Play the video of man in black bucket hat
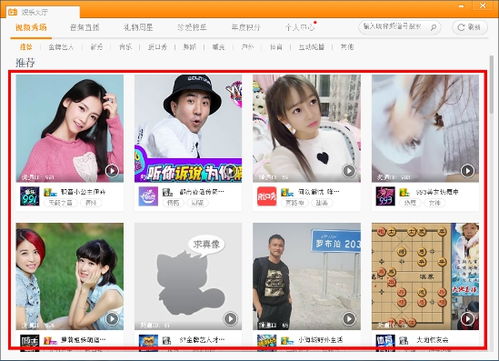 [231, 171]
